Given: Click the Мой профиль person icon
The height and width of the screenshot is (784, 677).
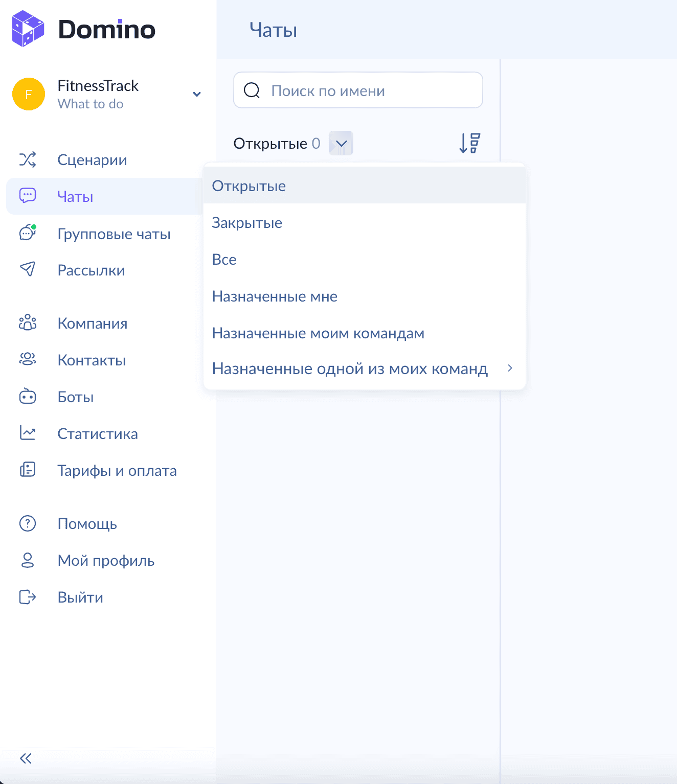Looking at the screenshot, I should coord(28,560).
